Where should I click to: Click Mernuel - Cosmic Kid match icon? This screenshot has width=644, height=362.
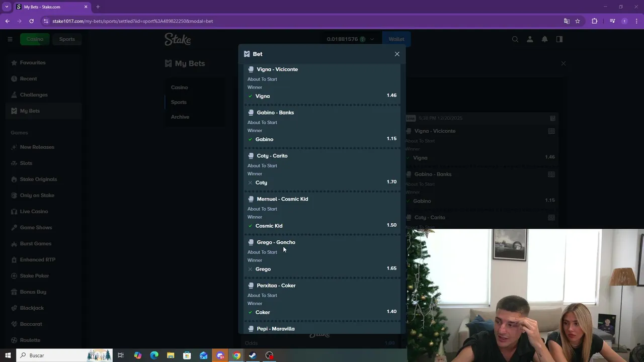pyautogui.click(x=251, y=199)
